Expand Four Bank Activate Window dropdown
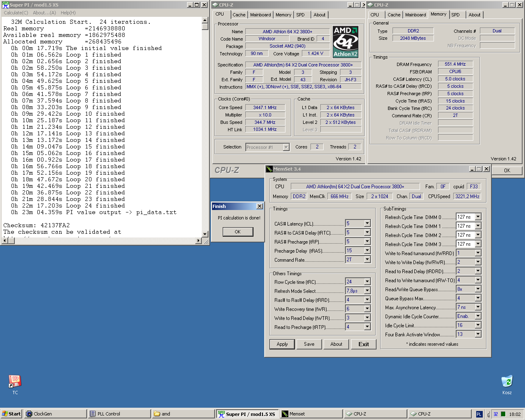 (x=478, y=334)
